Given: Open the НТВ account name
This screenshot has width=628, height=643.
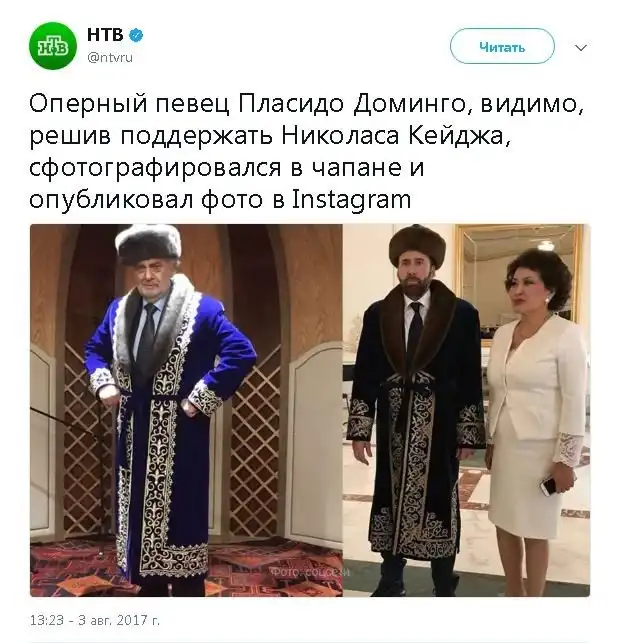Looking at the screenshot, I should pos(105,35).
